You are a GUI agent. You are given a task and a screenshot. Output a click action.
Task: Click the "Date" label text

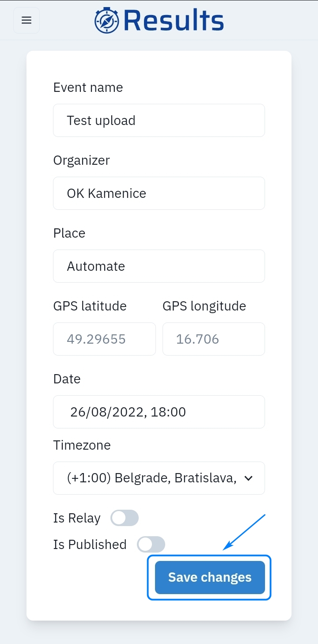[67, 379]
